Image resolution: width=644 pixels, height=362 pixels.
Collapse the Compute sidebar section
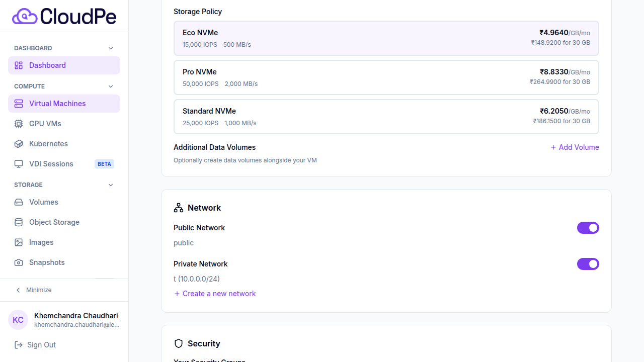click(111, 86)
